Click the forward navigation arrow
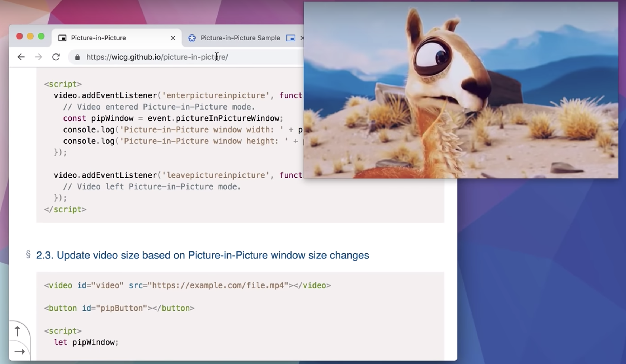Image resolution: width=626 pixels, height=364 pixels. [39, 57]
